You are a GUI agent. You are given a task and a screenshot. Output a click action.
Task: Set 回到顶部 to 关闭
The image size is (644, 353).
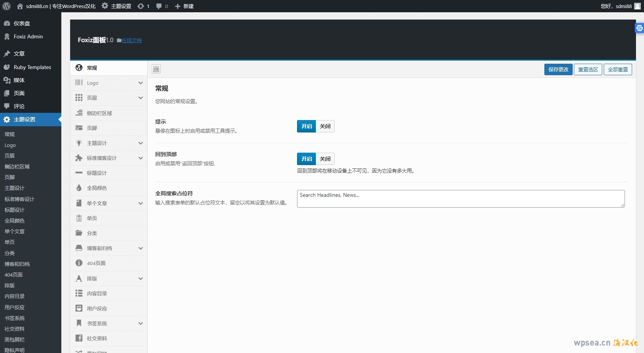[x=325, y=159]
